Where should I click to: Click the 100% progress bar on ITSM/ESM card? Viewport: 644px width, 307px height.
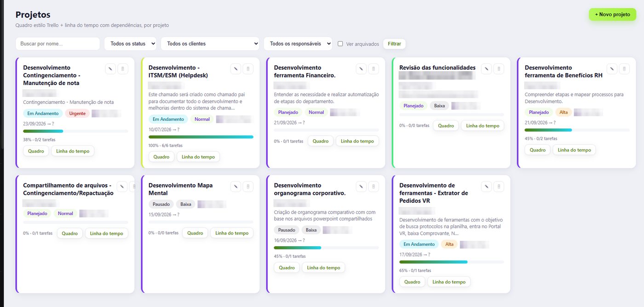pos(201,137)
